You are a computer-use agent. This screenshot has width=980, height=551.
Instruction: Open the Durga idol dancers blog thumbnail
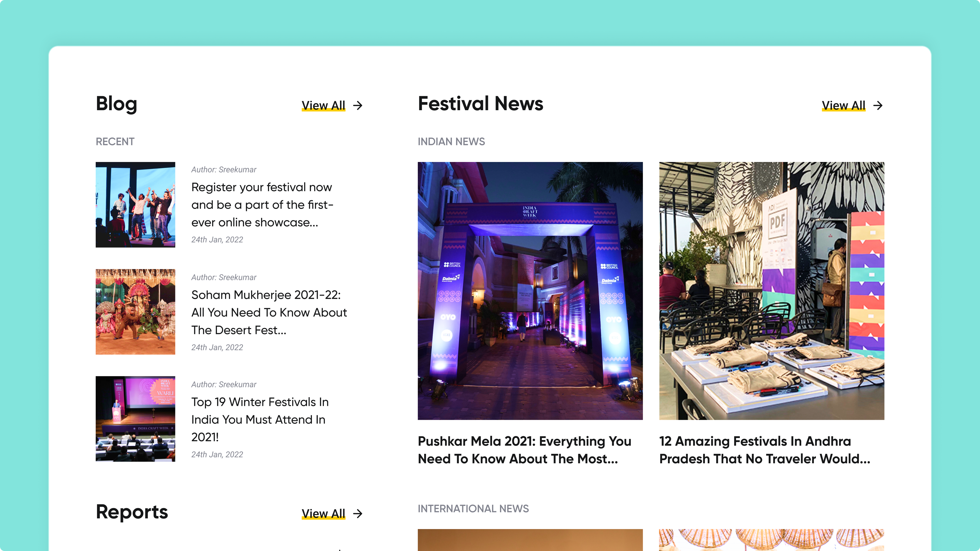tap(135, 312)
